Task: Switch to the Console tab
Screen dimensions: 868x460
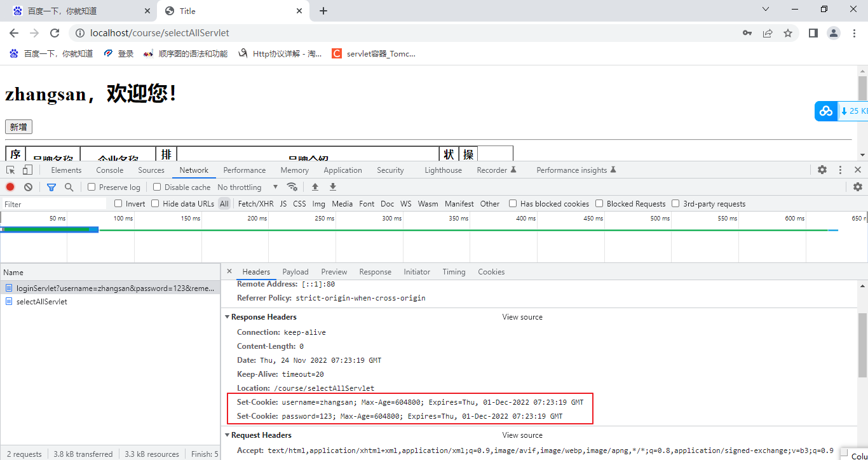Action: (x=110, y=170)
